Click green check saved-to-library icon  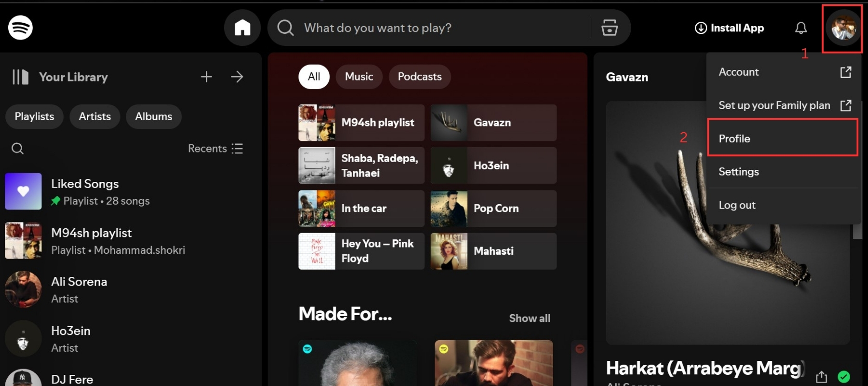tap(844, 377)
